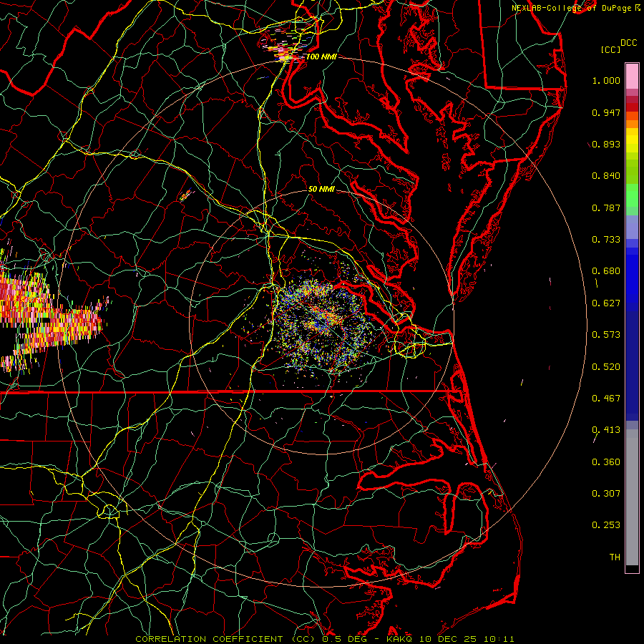Pick the pink segment of the color bar
This screenshot has width=644, height=644.
point(632,77)
